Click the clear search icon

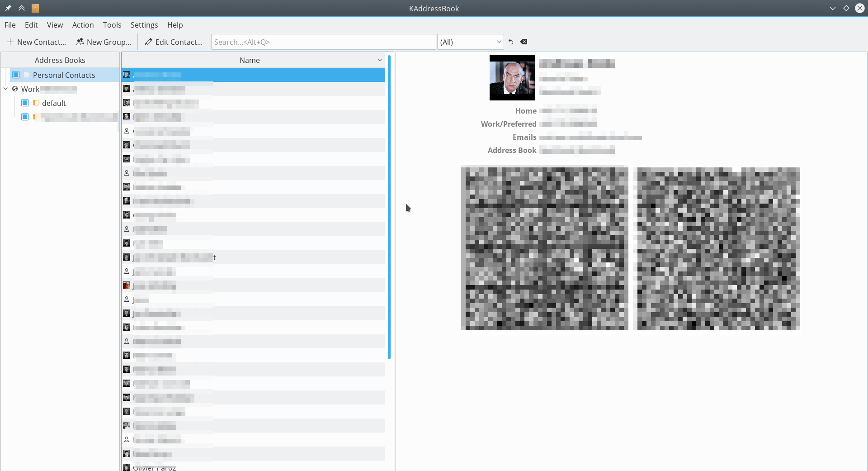[524, 42]
